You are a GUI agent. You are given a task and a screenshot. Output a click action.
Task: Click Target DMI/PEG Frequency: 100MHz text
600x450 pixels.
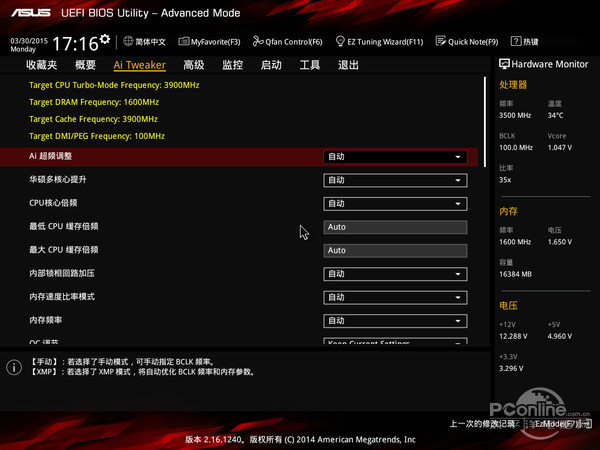[x=97, y=136]
